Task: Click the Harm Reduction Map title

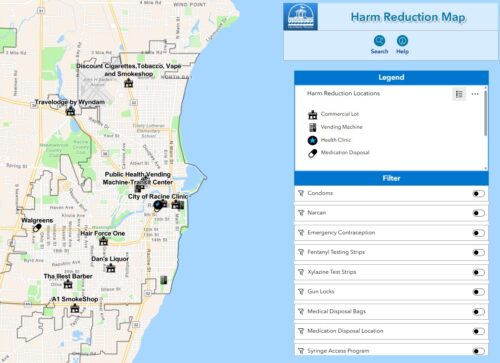Action: point(408,17)
